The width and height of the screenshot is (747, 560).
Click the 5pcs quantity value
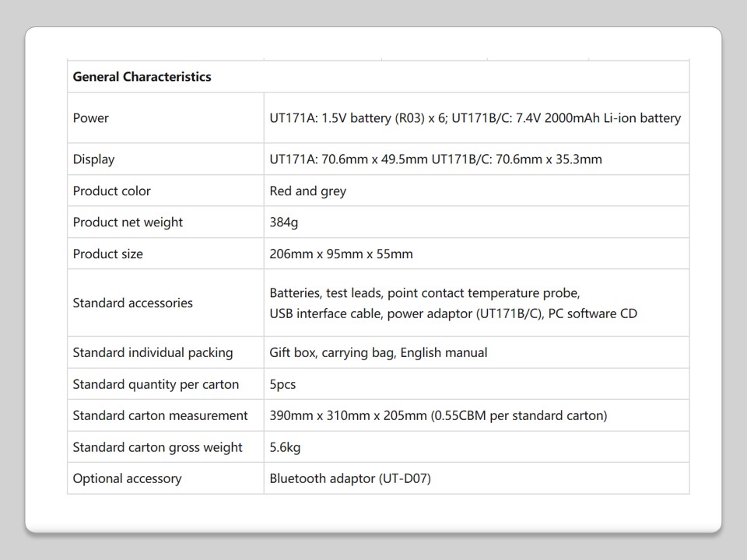coord(282,385)
